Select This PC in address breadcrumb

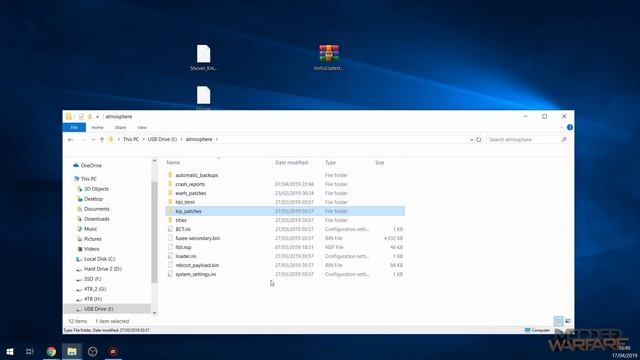pyautogui.click(x=131, y=139)
